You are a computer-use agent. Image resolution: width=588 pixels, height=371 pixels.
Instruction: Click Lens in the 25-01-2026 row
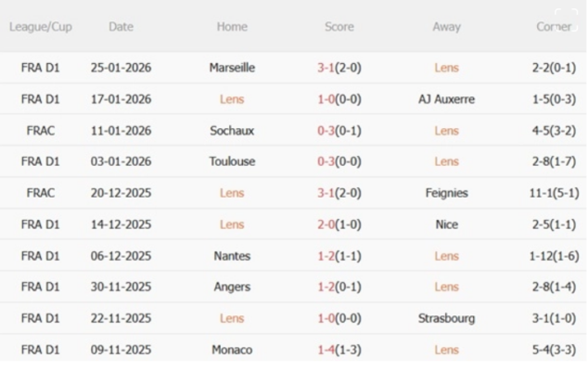(446, 68)
